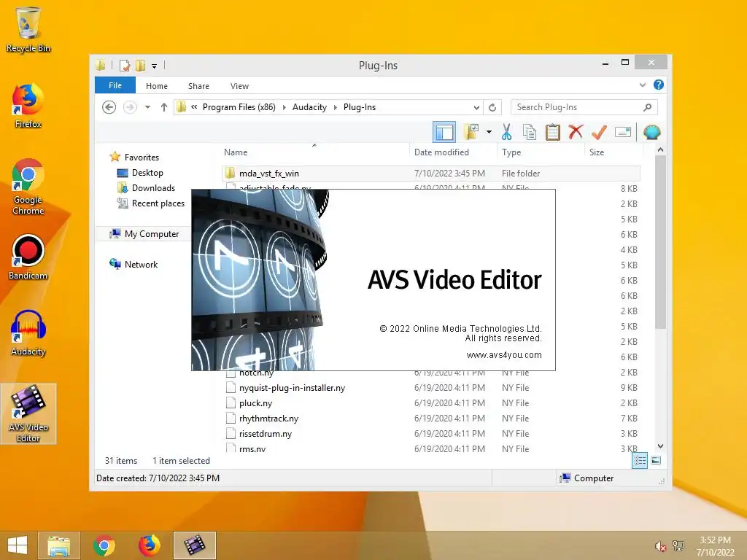Image resolution: width=747 pixels, height=560 pixels.
Task: Expand the arrow after Audacity breadcrumb
Action: click(x=336, y=107)
